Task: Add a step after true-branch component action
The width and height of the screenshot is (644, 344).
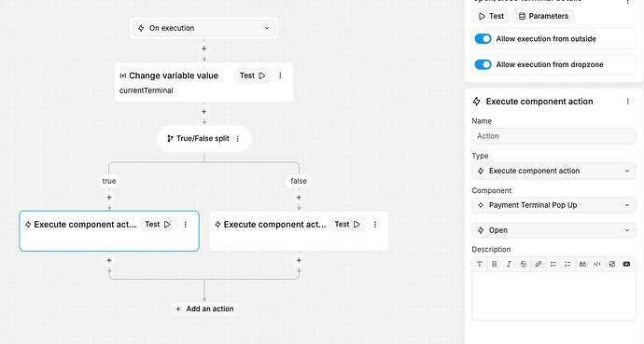Action: tap(109, 260)
